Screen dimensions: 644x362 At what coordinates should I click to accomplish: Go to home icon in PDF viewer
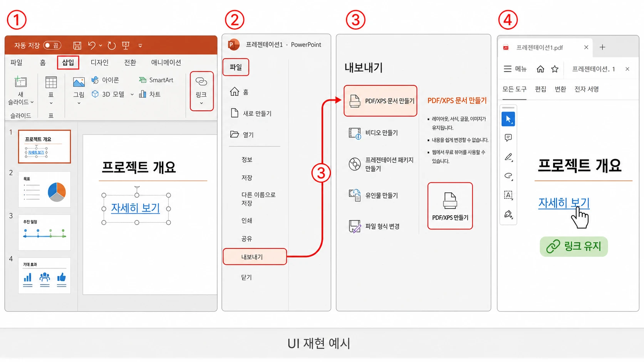point(540,69)
